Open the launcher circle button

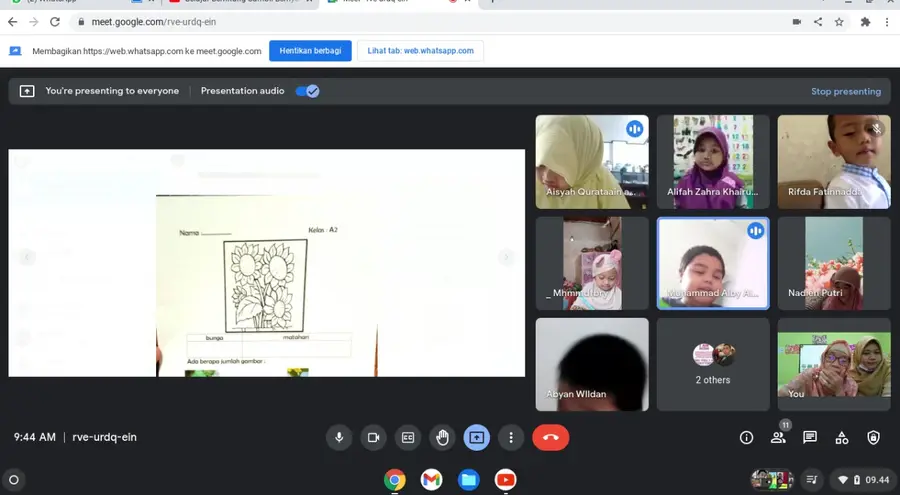[x=14, y=479]
